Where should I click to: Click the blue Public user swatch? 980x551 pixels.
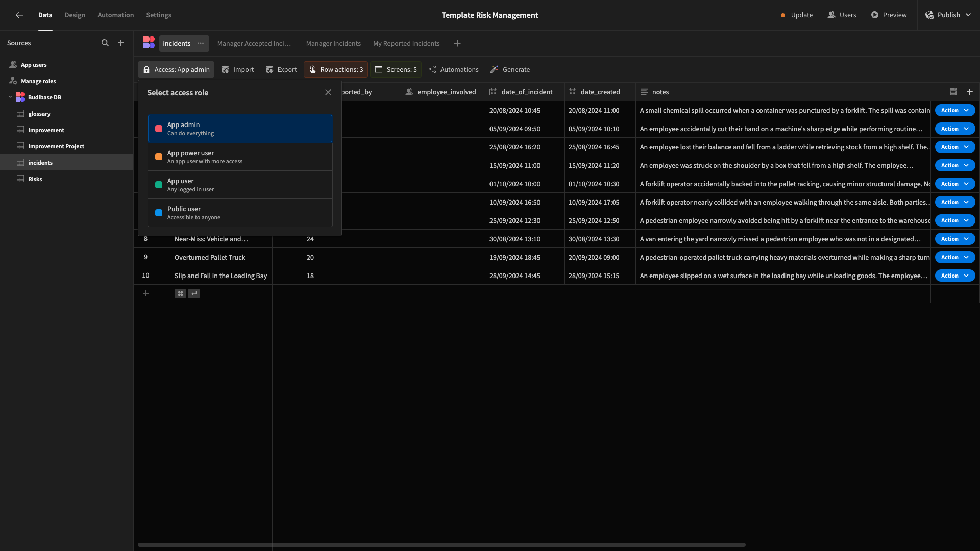pyautogui.click(x=159, y=213)
